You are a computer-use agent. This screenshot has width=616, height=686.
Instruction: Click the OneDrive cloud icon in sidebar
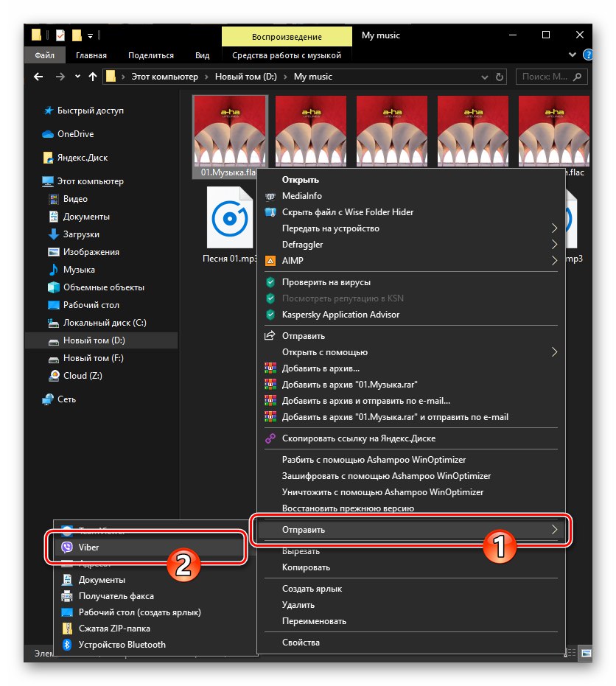tap(48, 134)
